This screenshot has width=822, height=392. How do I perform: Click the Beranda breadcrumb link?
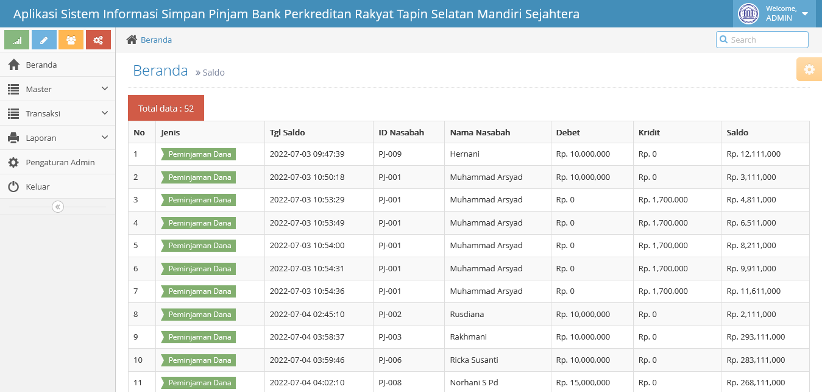tap(156, 40)
